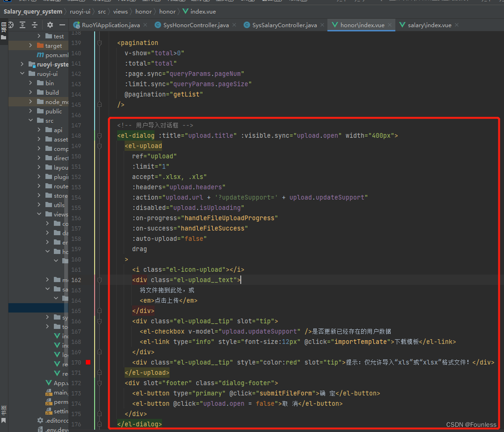Expand the bin folder chevron
Image resolution: width=504 pixels, height=432 pixels.
[30, 82]
